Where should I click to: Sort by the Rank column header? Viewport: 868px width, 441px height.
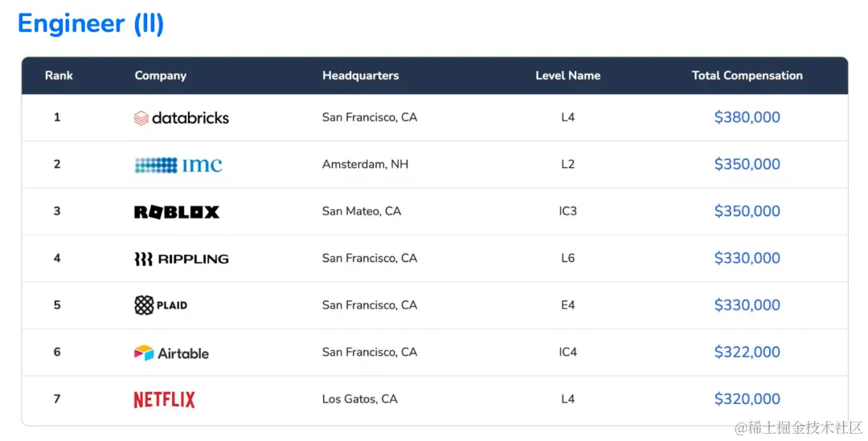coord(59,76)
